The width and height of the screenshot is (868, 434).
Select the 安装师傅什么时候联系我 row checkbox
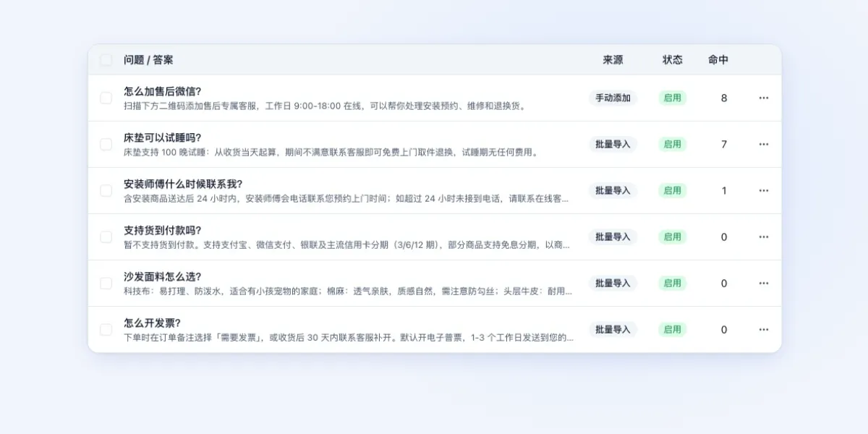click(106, 190)
